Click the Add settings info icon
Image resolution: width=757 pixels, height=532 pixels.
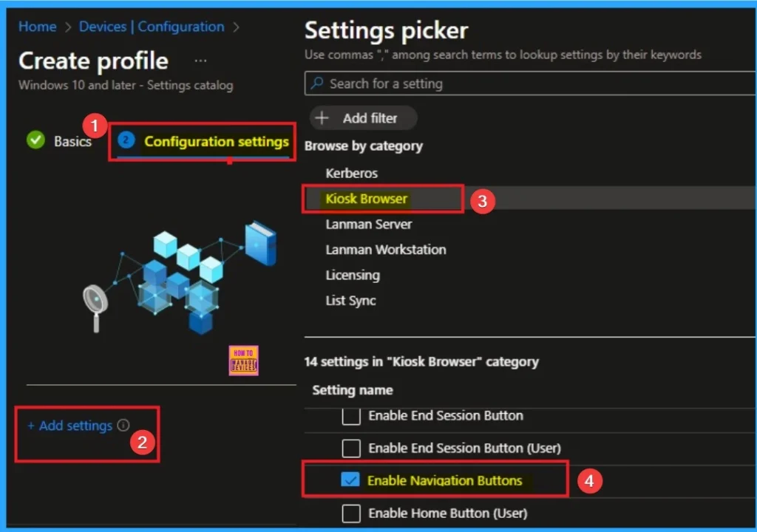pyautogui.click(x=123, y=426)
